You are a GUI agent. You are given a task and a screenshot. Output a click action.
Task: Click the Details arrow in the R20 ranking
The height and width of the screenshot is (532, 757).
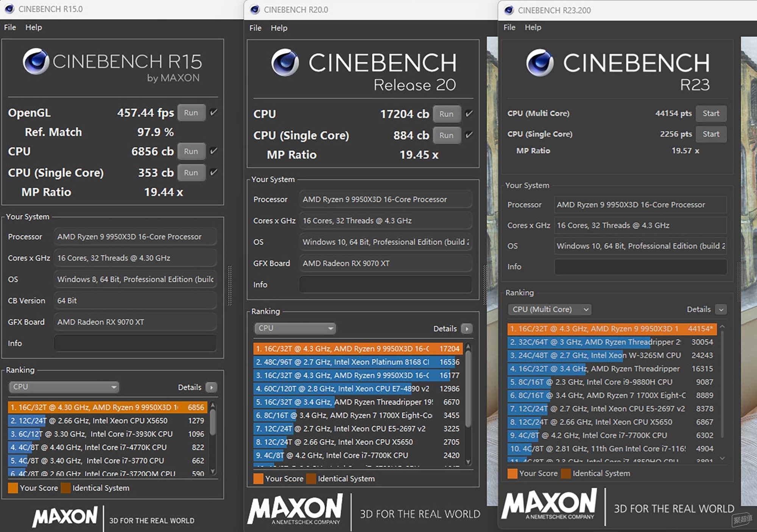[467, 328]
